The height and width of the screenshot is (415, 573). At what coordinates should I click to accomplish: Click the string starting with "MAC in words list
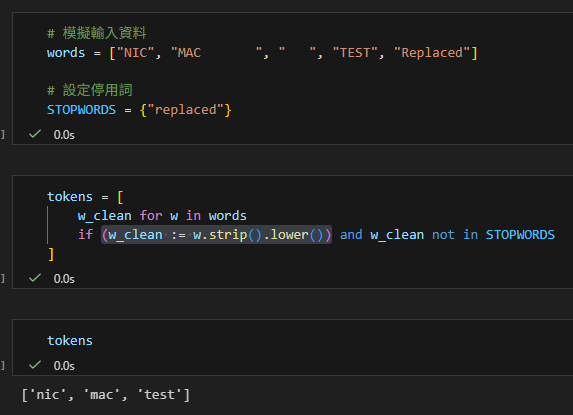(x=216, y=53)
